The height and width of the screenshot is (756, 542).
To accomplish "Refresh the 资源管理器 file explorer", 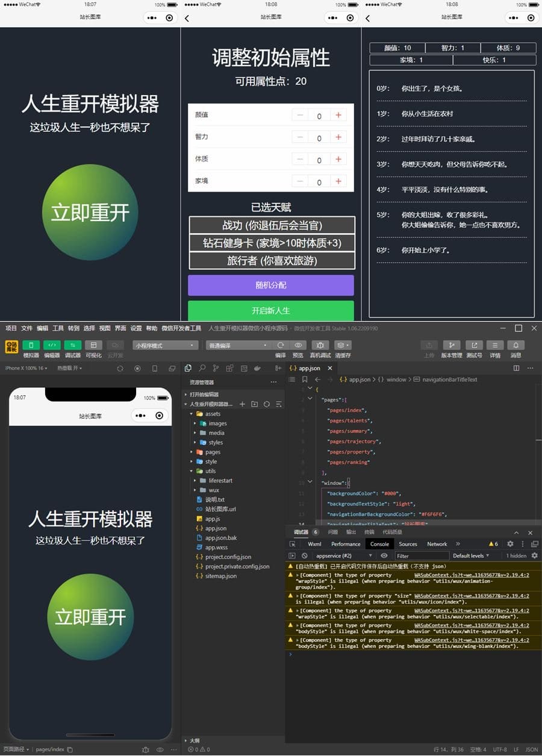I will [267, 404].
